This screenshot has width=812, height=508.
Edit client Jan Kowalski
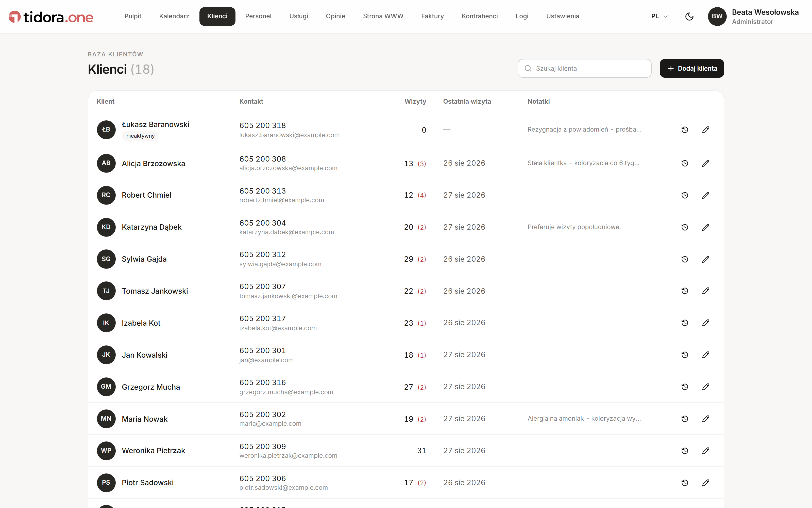click(x=706, y=355)
